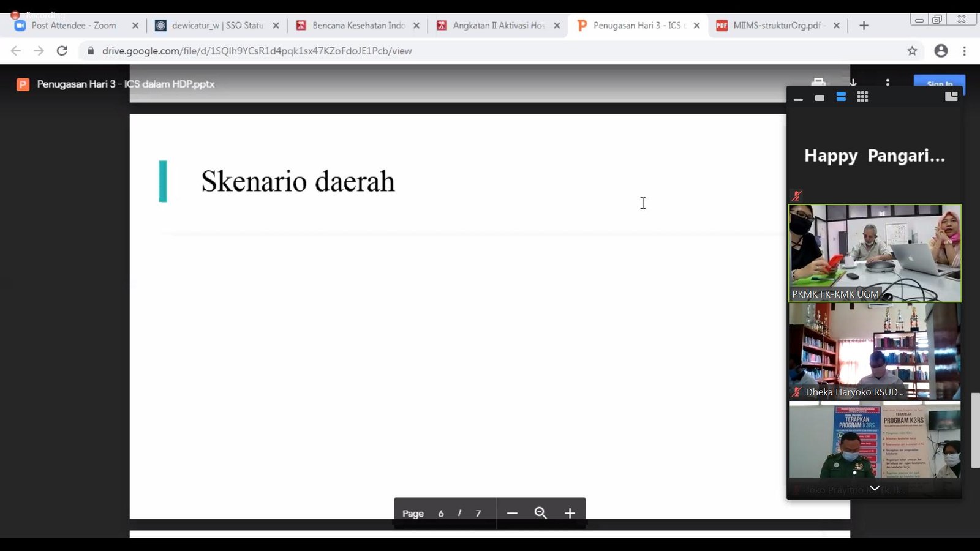The height and width of the screenshot is (551, 980).
Task: Hide the Zoom video thumbnail panel
Action: (798, 99)
